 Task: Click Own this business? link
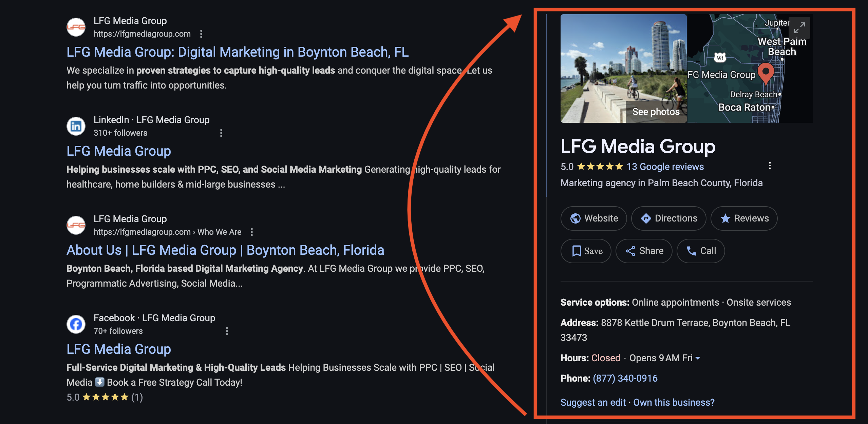(x=674, y=403)
